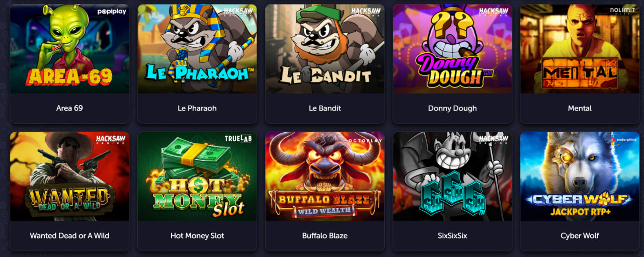Click "Wanted Dead or A Wild" caption

click(x=69, y=235)
